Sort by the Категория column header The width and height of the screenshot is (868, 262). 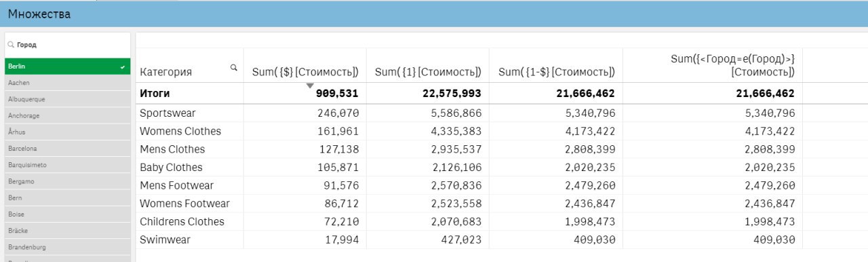pyautogui.click(x=165, y=72)
